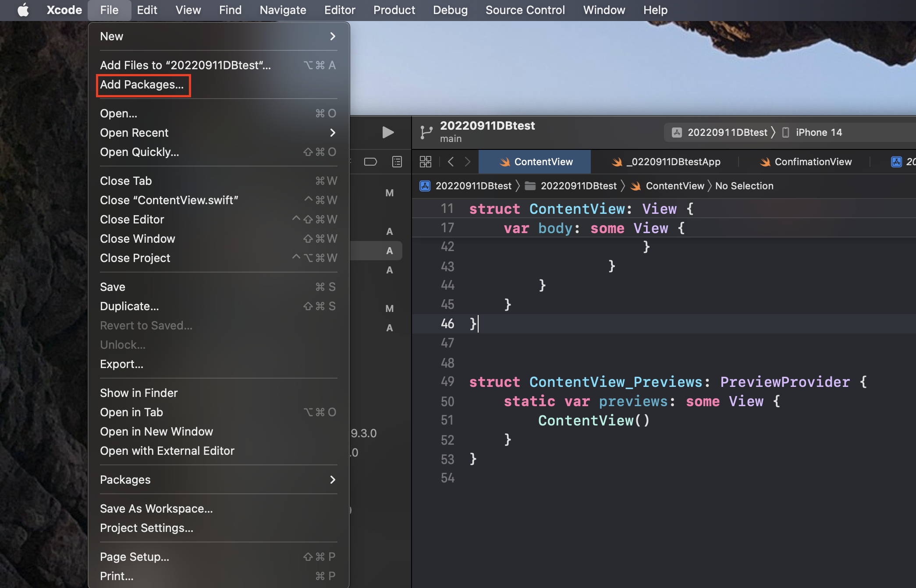Click line number 11 in the gutter
This screenshot has width=916, height=588.
click(x=447, y=209)
